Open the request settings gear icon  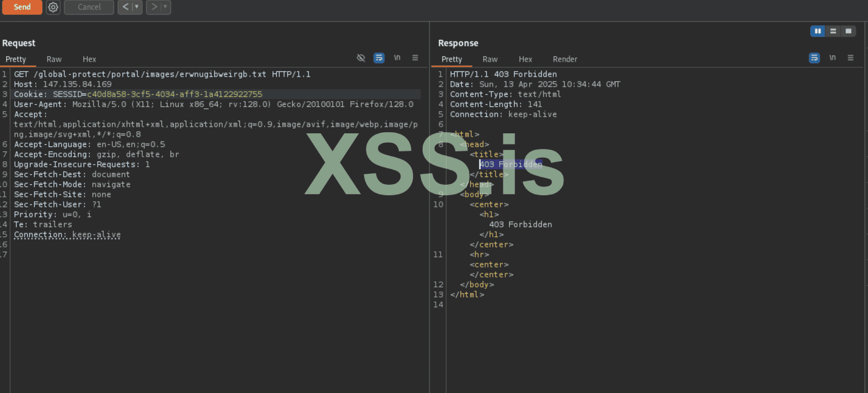pos(53,7)
